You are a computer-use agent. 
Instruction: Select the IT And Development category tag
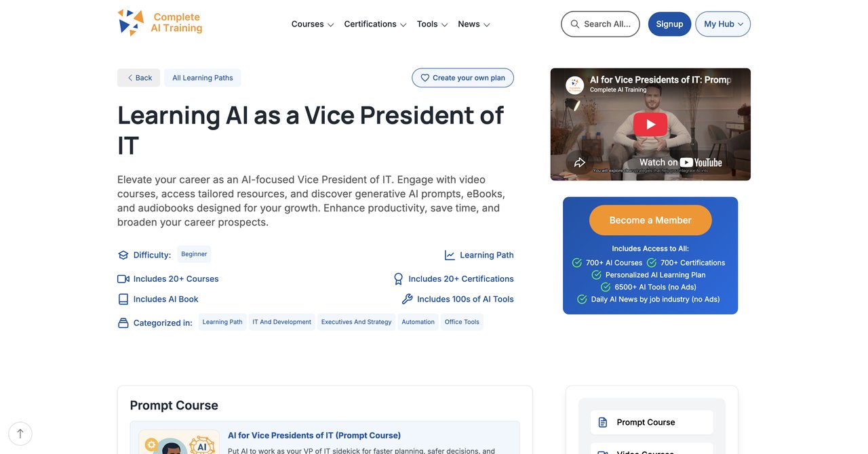pyautogui.click(x=282, y=322)
